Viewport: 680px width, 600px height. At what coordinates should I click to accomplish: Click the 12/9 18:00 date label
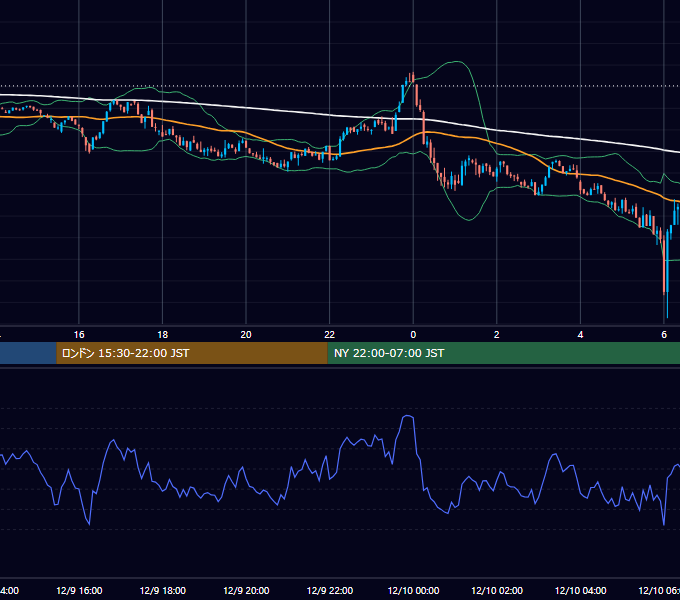tap(163, 590)
